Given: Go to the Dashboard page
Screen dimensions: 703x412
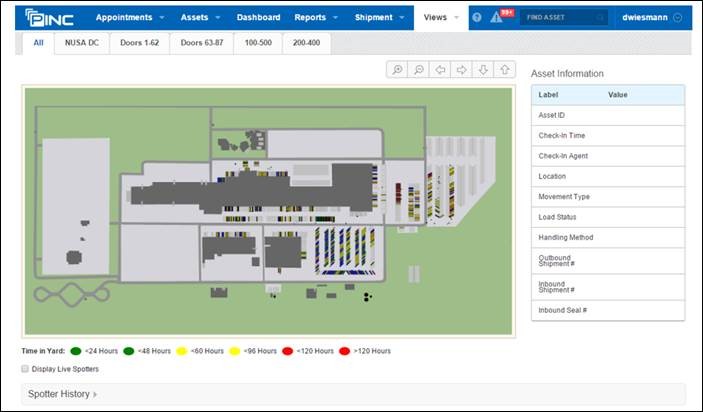Looking at the screenshot, I should point(258,17).
